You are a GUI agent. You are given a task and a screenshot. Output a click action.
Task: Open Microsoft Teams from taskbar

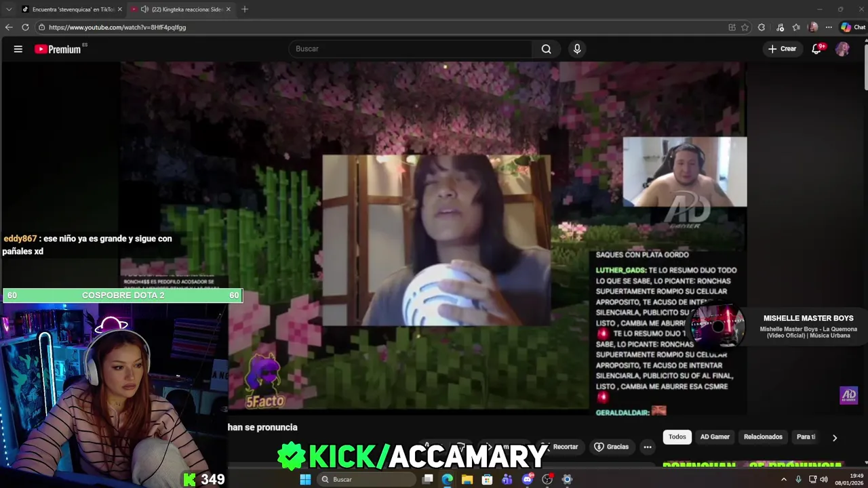(507, 479)
